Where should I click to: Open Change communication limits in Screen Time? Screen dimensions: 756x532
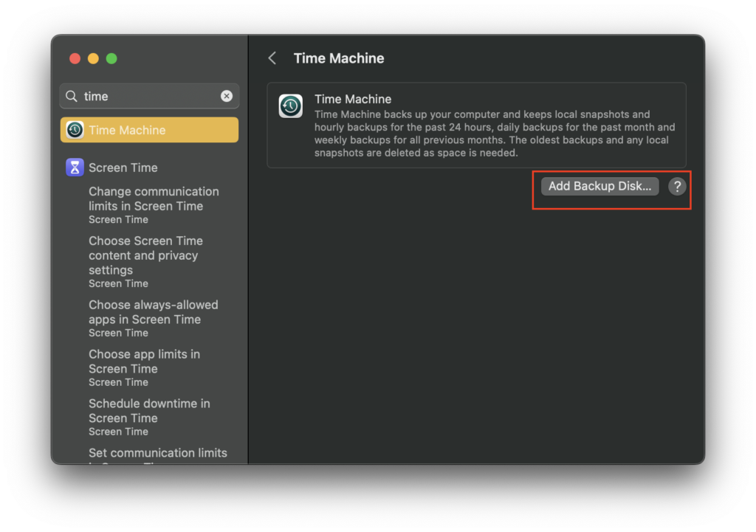click(154, 199)
